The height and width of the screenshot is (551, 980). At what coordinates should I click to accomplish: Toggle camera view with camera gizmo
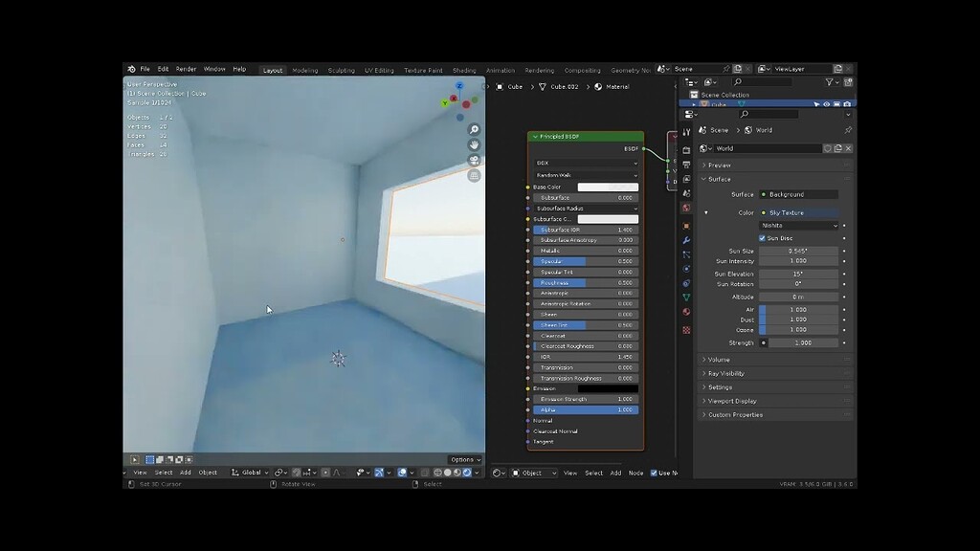coord(474,161)
